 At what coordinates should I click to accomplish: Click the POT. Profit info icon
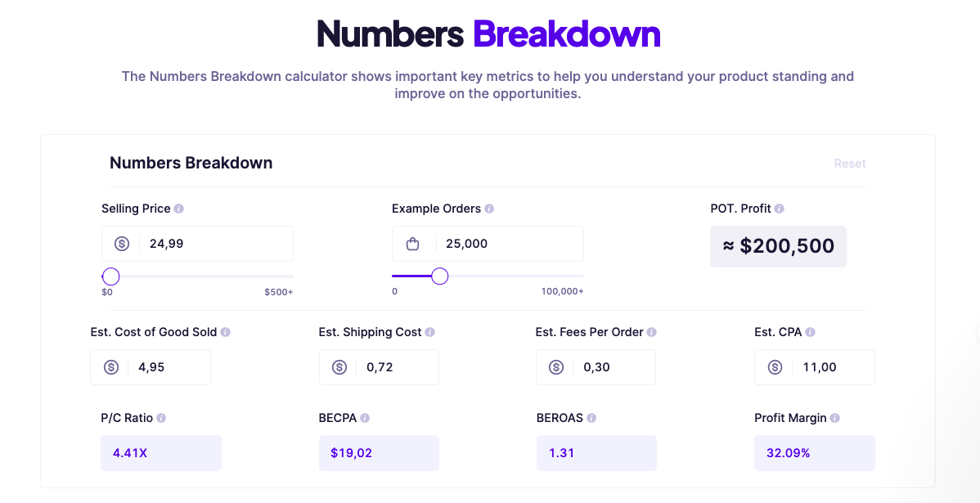(x=780, y=209)
